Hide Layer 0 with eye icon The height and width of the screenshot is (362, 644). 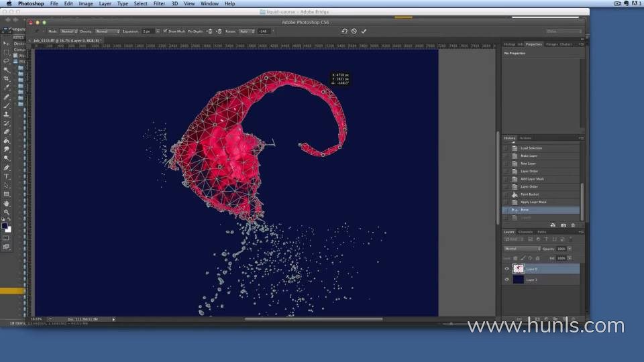point(507,269)
